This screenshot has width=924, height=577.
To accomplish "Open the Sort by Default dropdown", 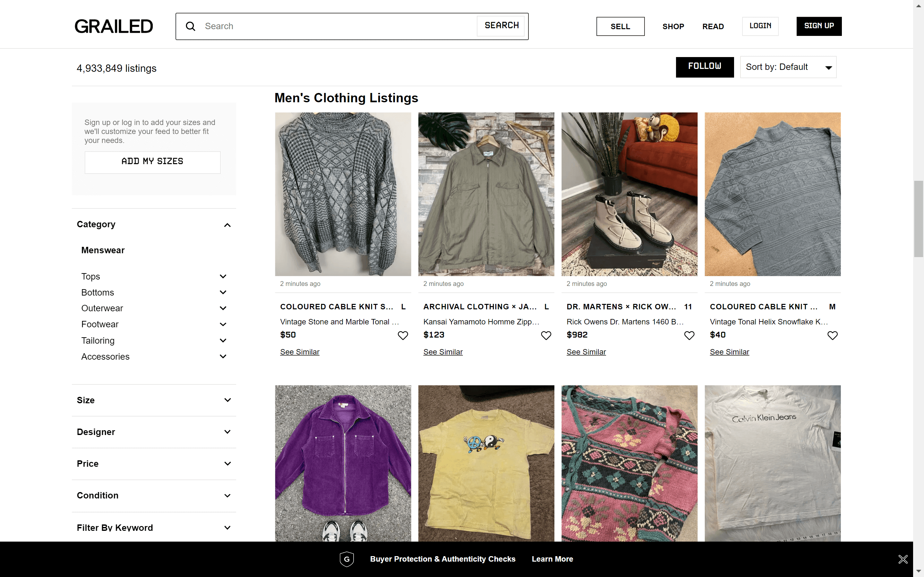I will (x=788, y=67).
